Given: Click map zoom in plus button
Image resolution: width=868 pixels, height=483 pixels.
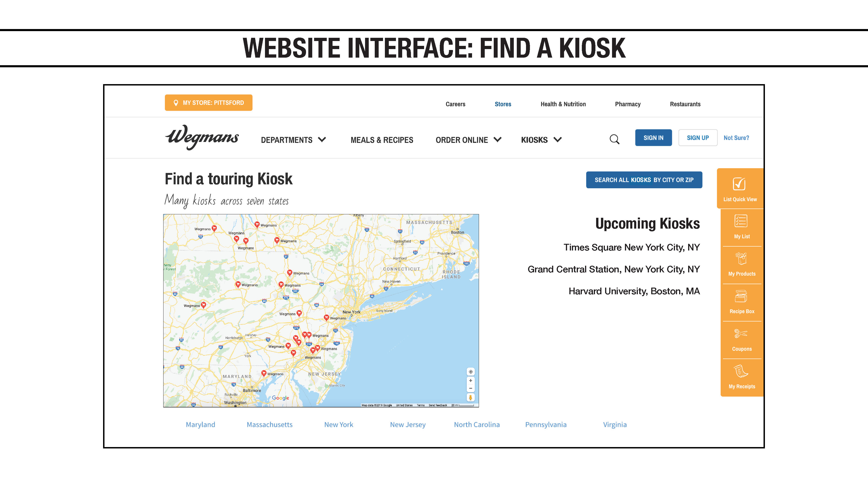Looking at the screenshot, I should pyautogui.click(x=470, y=381).
